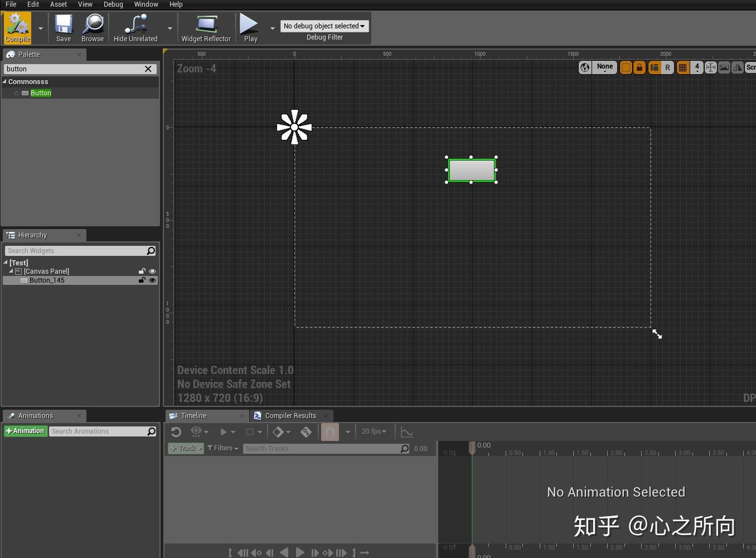The height and width of the screenshot is (558, 756).
Task: Click the +Animation button
Action: click(x=25, y=431)
